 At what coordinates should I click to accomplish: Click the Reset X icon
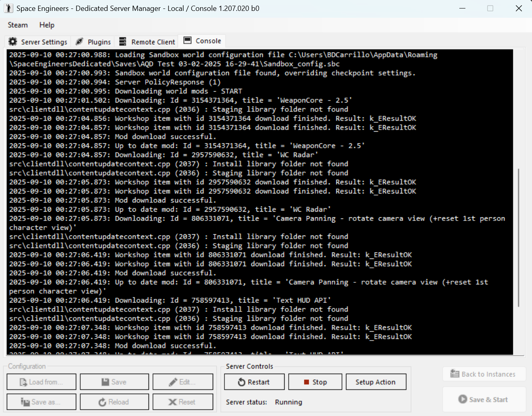172,402
